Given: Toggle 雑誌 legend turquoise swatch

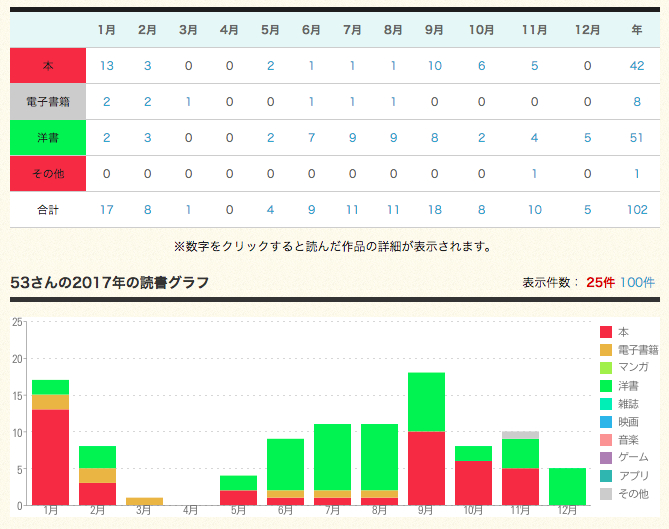Looking at the screenshot, I should click(606, 404).
